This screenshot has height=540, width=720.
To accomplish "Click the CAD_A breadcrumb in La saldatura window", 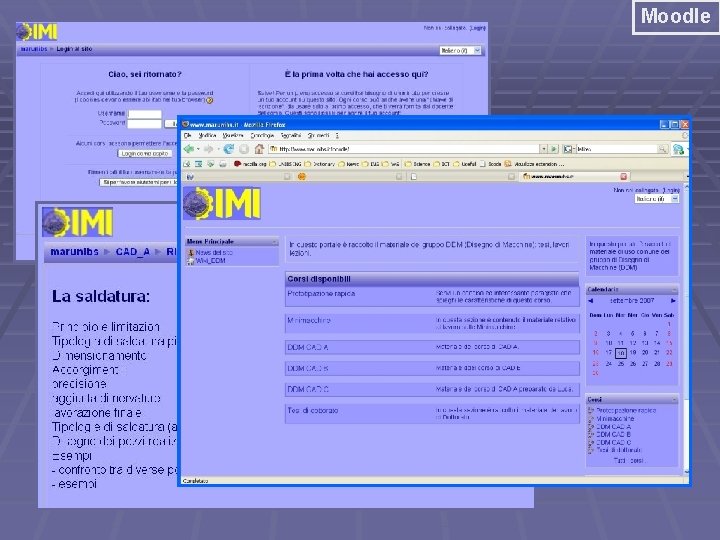I will (x=133, y=252).
